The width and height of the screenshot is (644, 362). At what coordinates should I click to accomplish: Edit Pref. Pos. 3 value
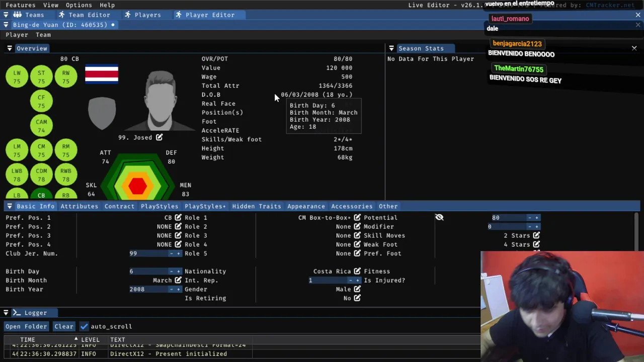point(178,236)
